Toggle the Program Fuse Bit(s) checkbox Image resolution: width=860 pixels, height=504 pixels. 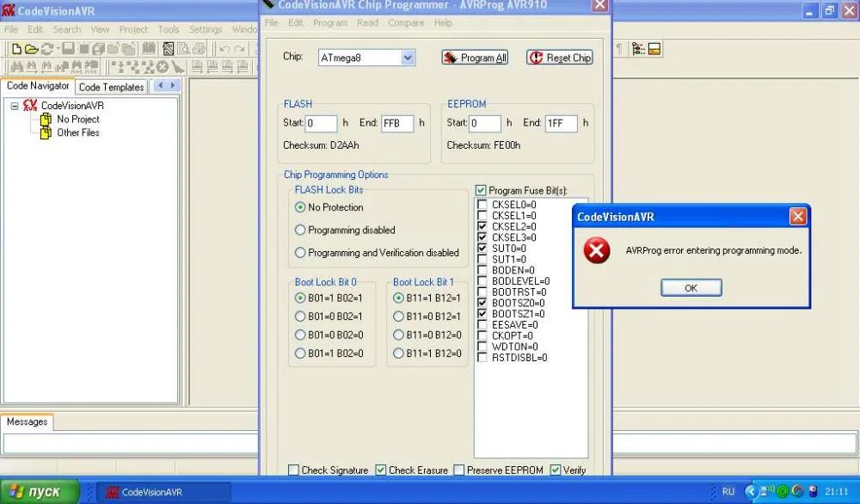(x=481, y=190)
